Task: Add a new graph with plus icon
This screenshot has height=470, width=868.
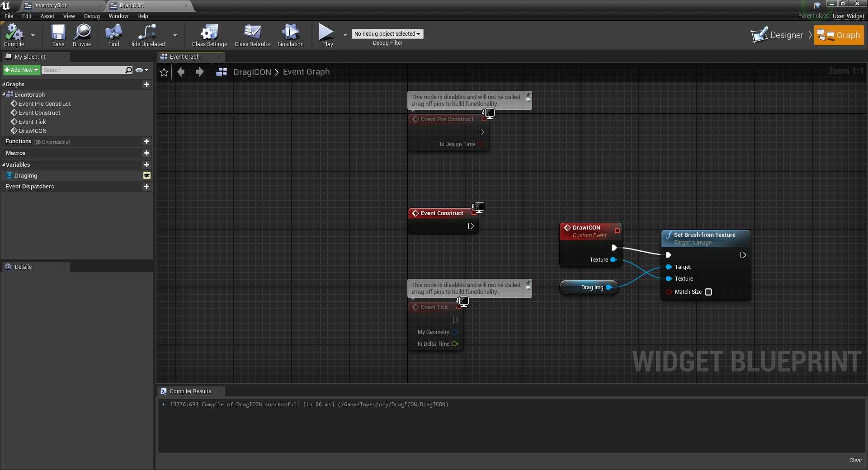Action: point(146,85)
